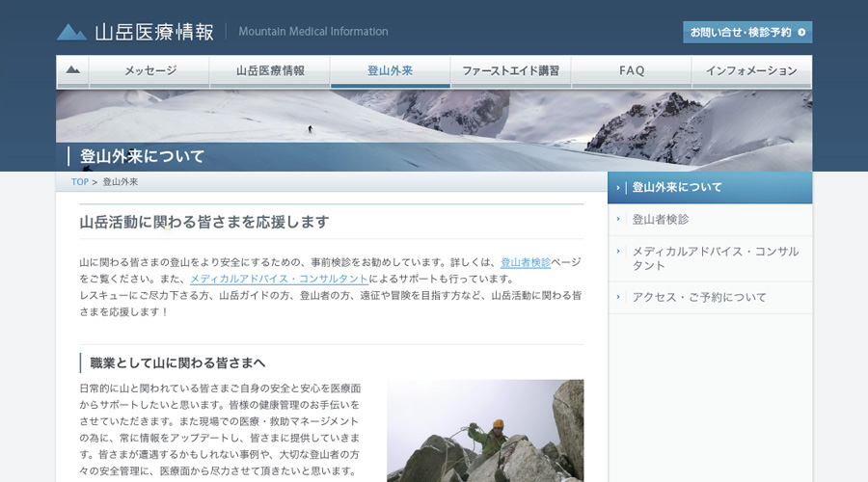Open the メッセージ navigation tab
This screenshot has height=482, width=868.
point(149,70)
